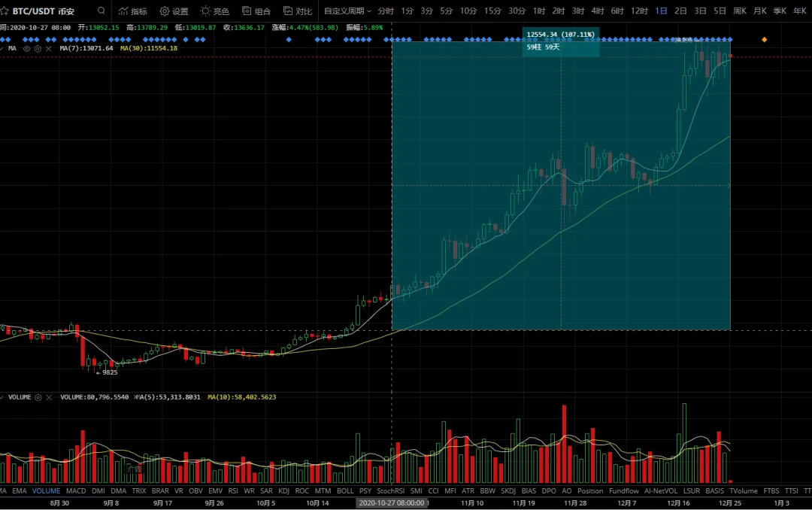Switch to the 2时 timeframe
812x510 pixels.
pos(558,11)
